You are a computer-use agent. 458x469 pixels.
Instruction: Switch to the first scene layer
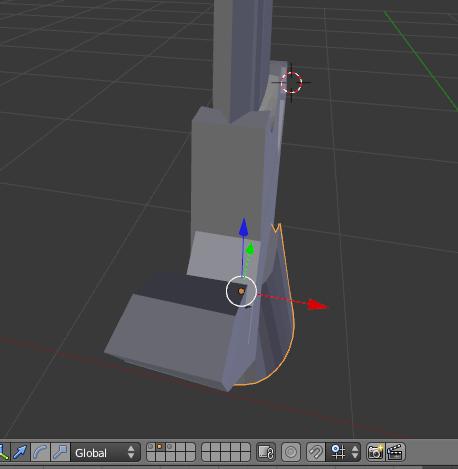point(151,447)
